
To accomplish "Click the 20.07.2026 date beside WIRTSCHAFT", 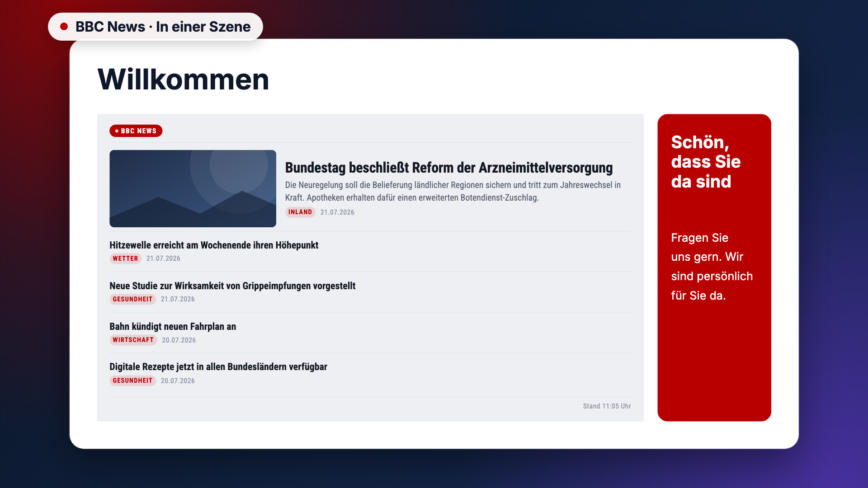I will point(179,340).
